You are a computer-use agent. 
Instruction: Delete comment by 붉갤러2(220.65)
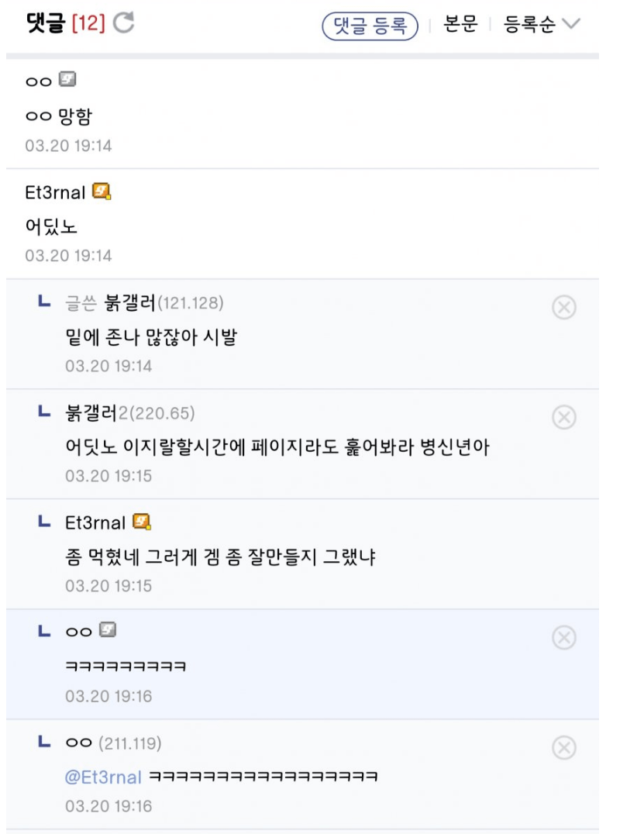click(563, 418)
